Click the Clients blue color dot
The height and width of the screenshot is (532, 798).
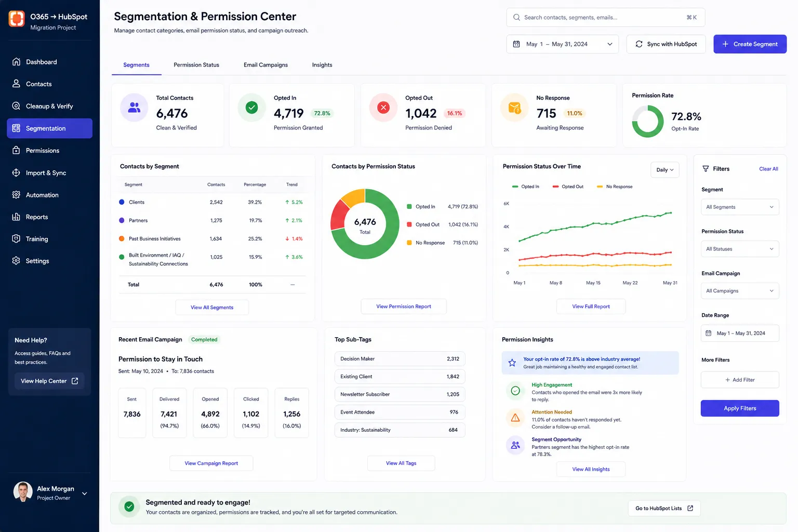click(122, 202)
